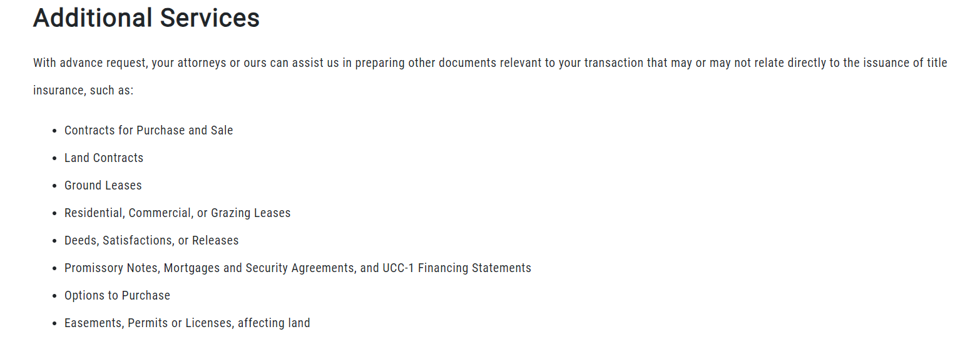
Task: Click bullet beside Options to Purchase
Action: 54,296
